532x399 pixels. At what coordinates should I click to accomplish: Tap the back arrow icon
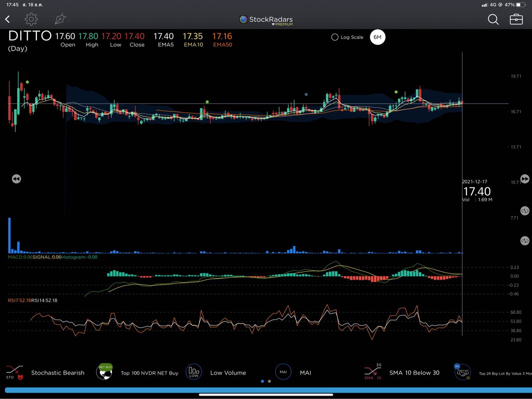pyautogui.click(x=7, y=19)
